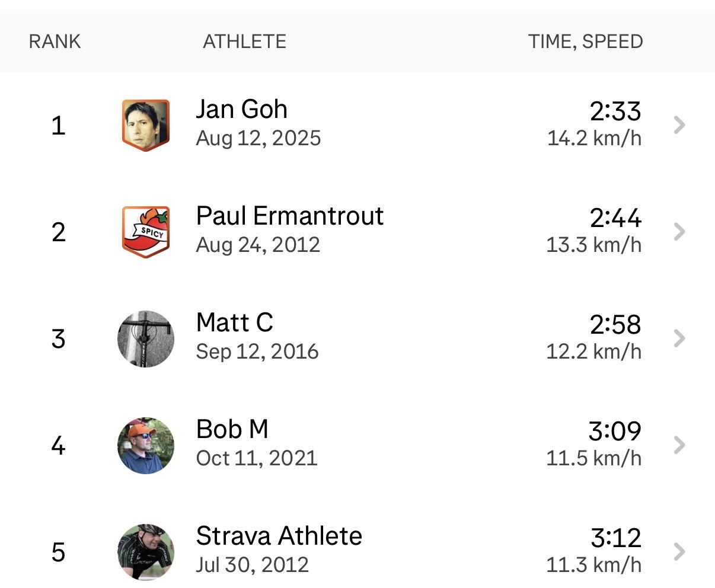The height and width of the screenshot is (588, 715).
Task: Select the Matt C athlete name
Action: [234, 323]
